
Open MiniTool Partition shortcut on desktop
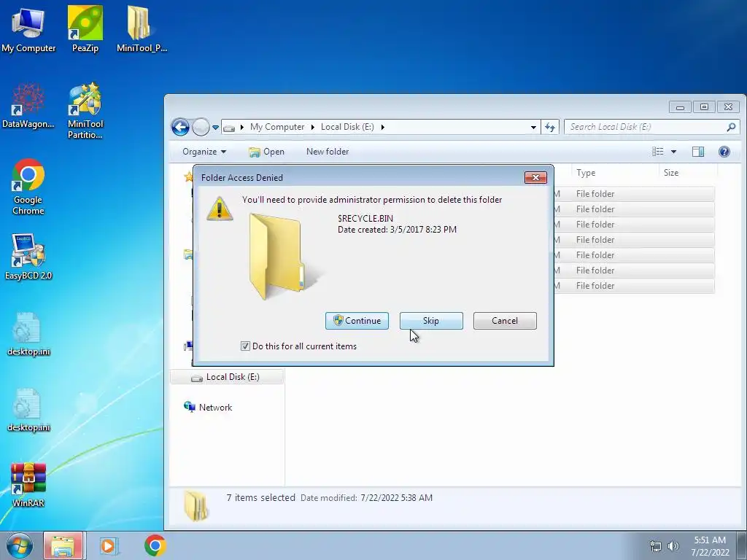[85, 111]
